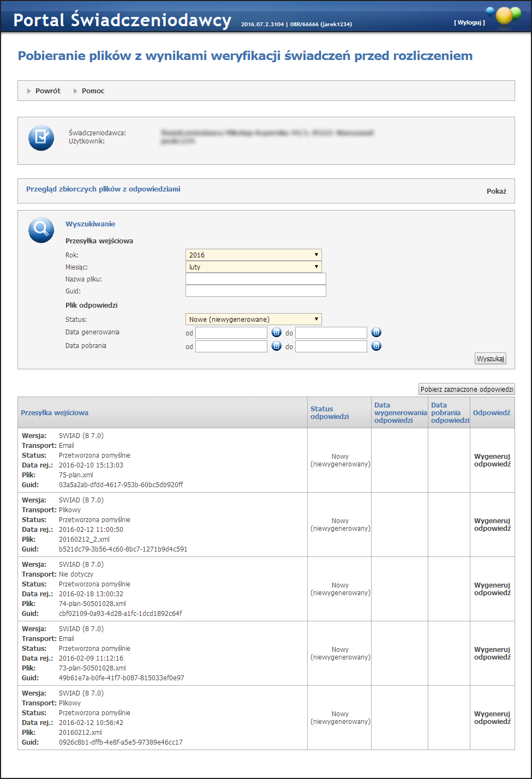Generate response for 75-plan.xml
The height and width of the screenshot is (779, 532).
(x=492, y=460)
